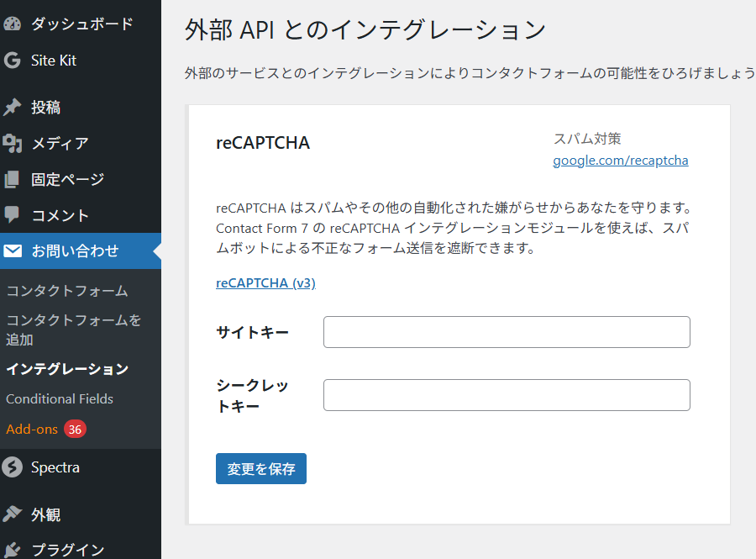Click the 変更を保存 button
The height and width of the screenshot is (559, 756).
pyautogui.click(x=260, y=469)
